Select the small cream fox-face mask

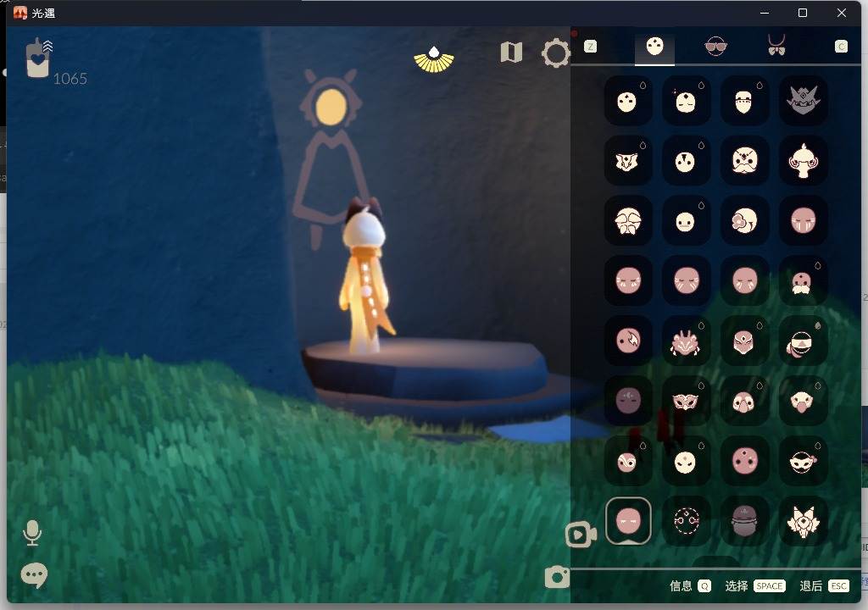point(628,160)
